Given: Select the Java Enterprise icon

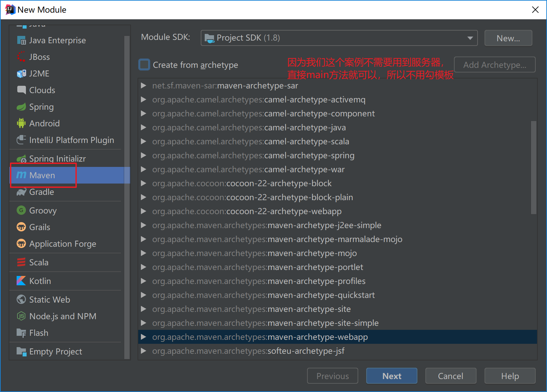Looking at the screenshot, I should tap(21, 40).
